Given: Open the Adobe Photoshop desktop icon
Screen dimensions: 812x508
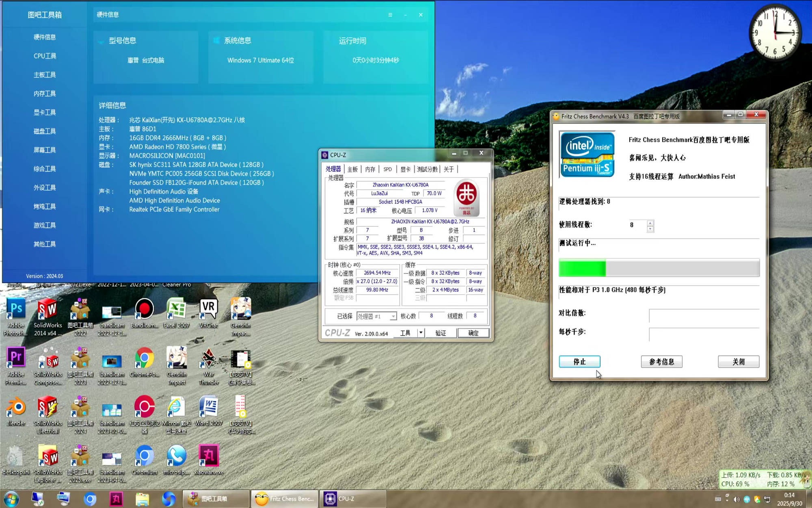Looking at the screenshot, I should [16, 310].
